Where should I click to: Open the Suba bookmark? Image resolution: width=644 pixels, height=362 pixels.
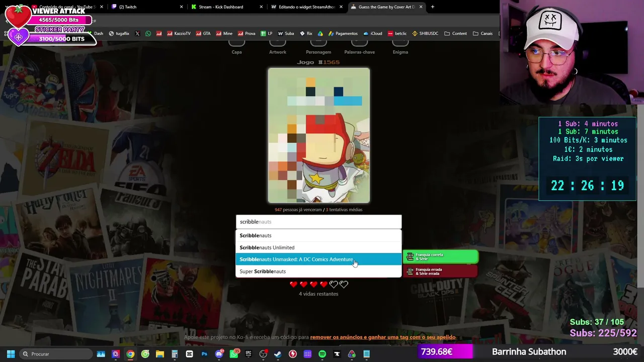tap(286, 34)
